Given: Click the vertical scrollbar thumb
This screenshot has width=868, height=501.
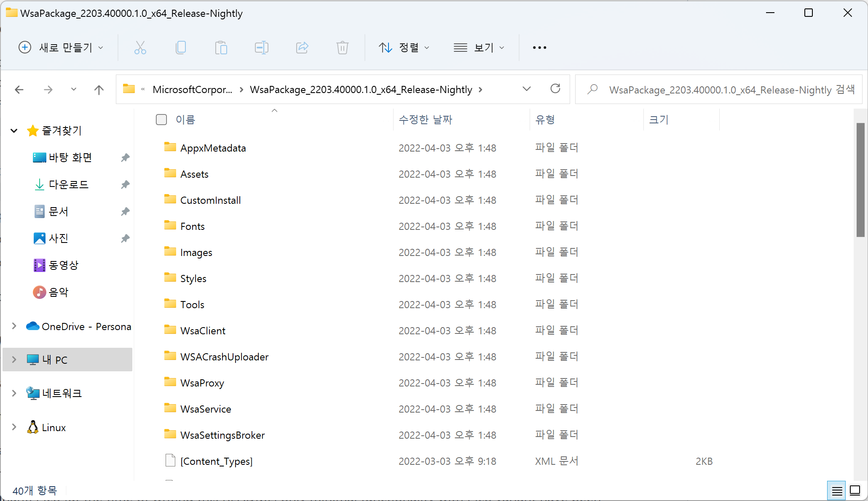Looking at the screenshot, I should click(860, 180).
